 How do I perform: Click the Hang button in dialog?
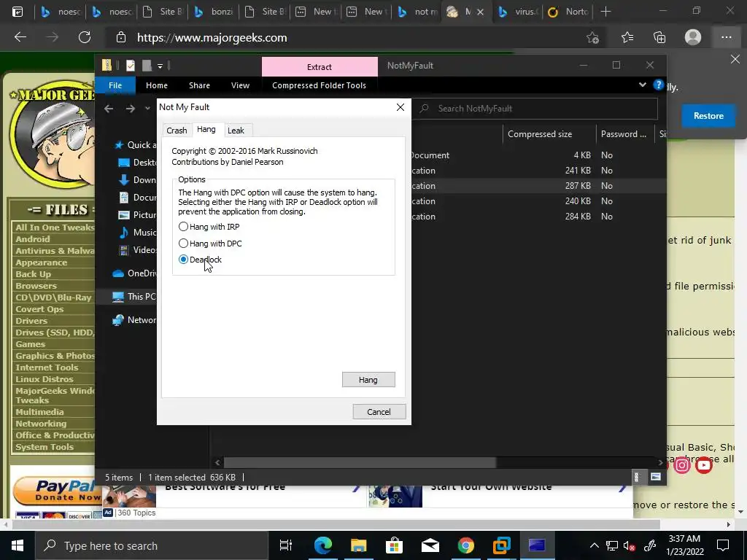pyautogui.click(x=368, y=379)
